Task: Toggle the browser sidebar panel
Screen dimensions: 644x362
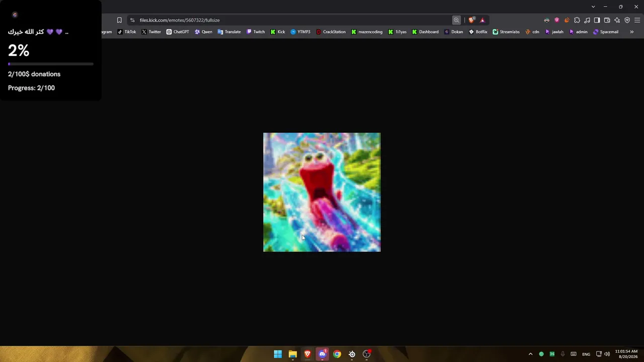Action: tap(597, 20)
